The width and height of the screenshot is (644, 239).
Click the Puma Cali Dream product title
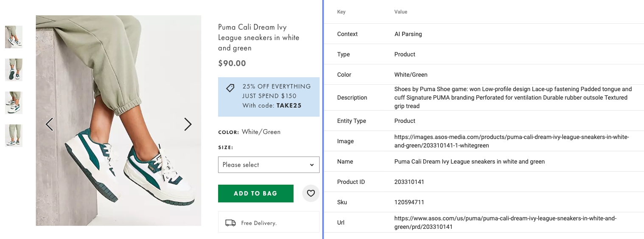tap(259, 37)
